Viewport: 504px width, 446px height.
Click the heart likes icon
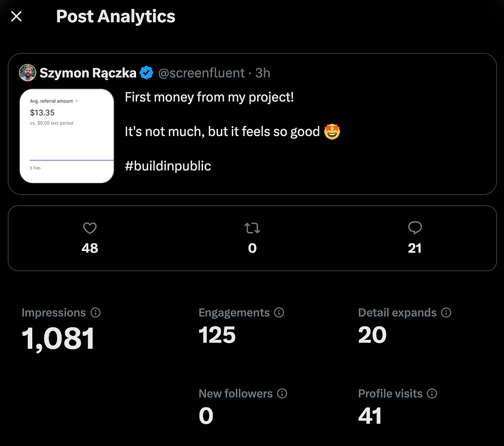click(x=90, y=228)
